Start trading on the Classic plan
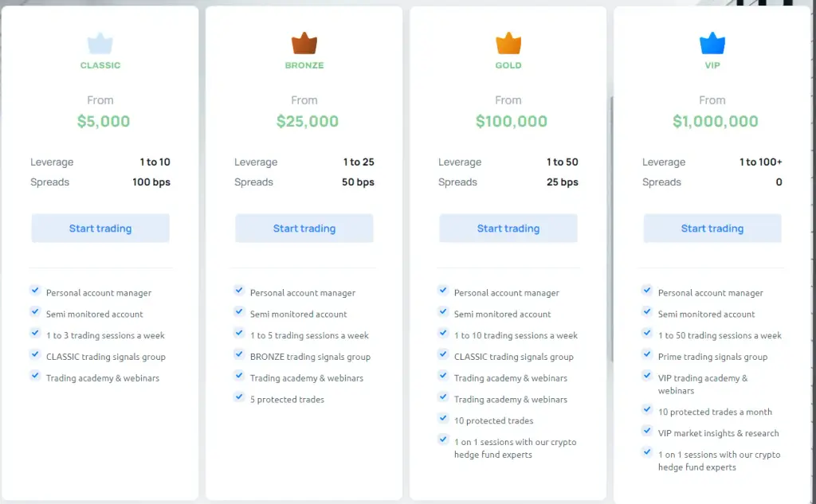Viewport: 816px width, 504px height. (100, 229)
